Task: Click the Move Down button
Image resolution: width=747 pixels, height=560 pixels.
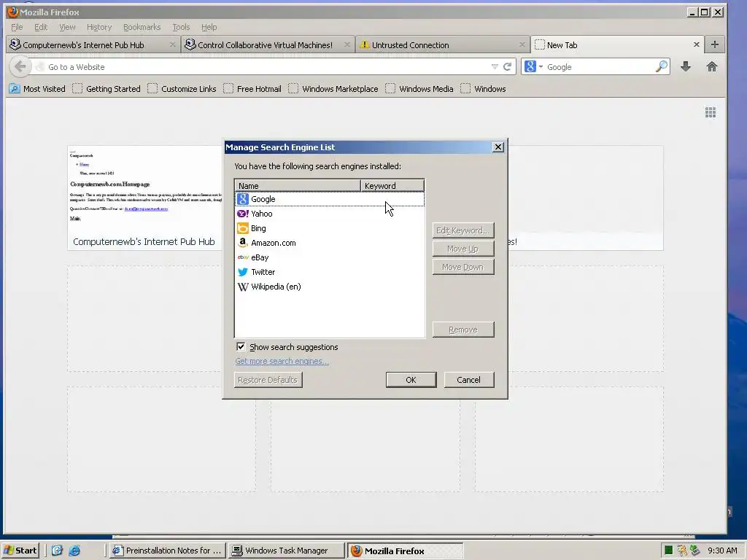Action: coord(463,267)
